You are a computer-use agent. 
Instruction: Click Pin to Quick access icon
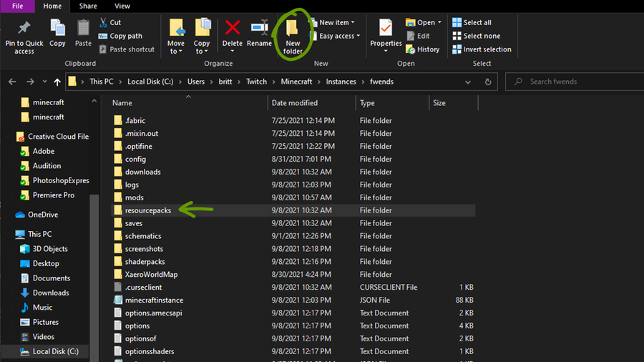click(24, 27)
